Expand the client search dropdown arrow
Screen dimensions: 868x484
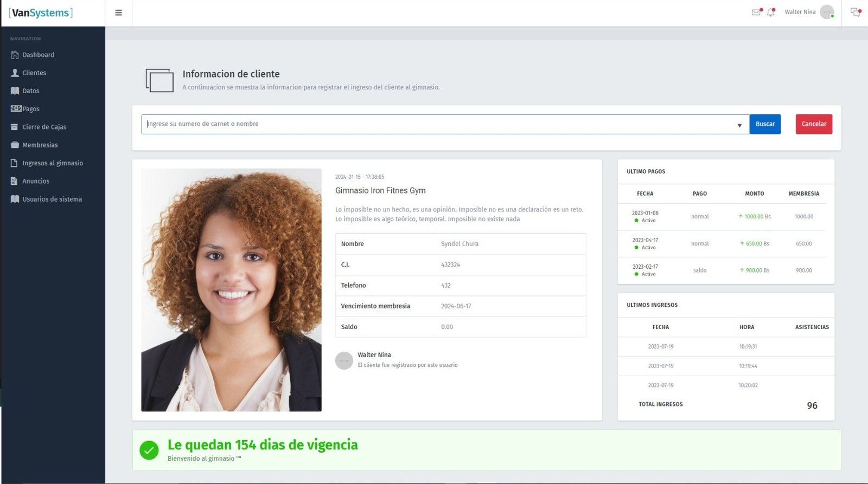739,125
